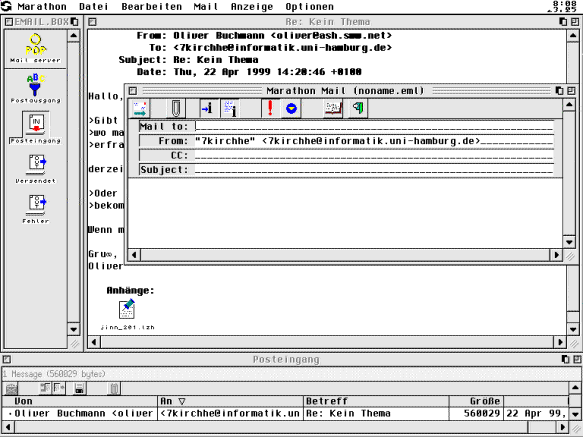Click the Atari logo in menu bar
This screenshot has width=583, height=437.
pos(6,6)
